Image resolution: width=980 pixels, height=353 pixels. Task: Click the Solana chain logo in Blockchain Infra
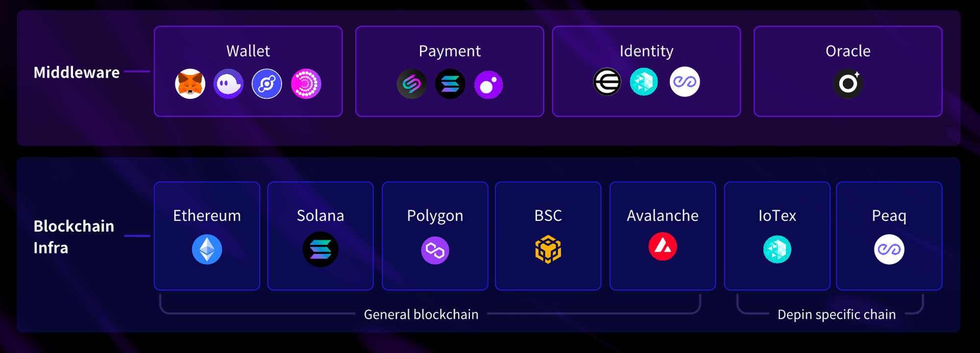click(320, 250)
